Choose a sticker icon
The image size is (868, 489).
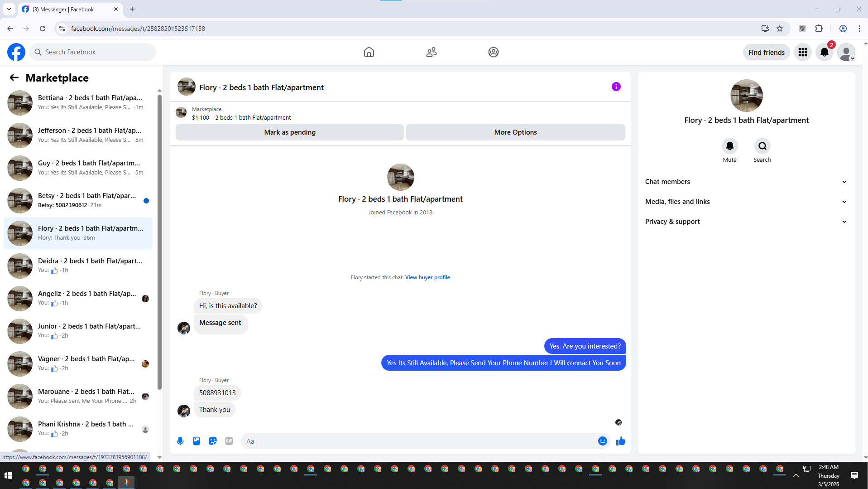click(x=213, y=441)
